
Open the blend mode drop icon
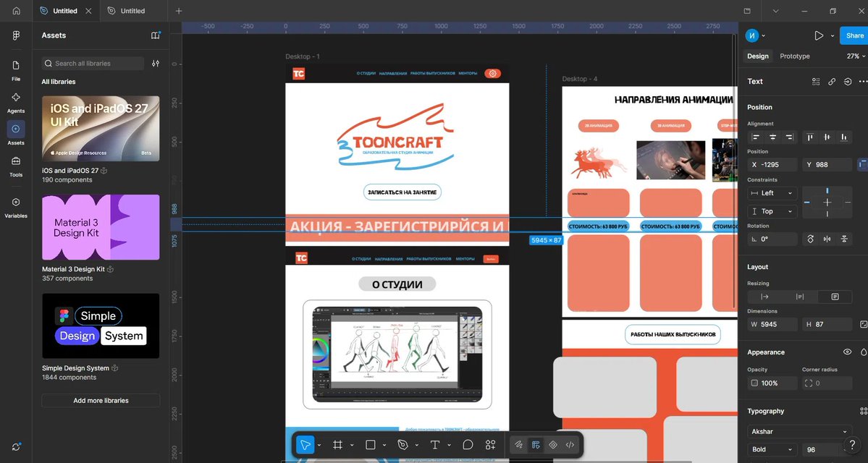click(x=864, y=352)
